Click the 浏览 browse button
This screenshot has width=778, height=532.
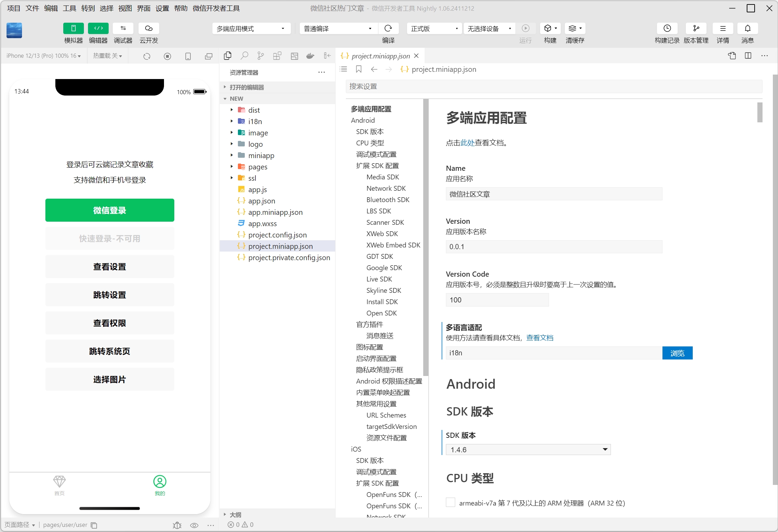pos(677,353)
